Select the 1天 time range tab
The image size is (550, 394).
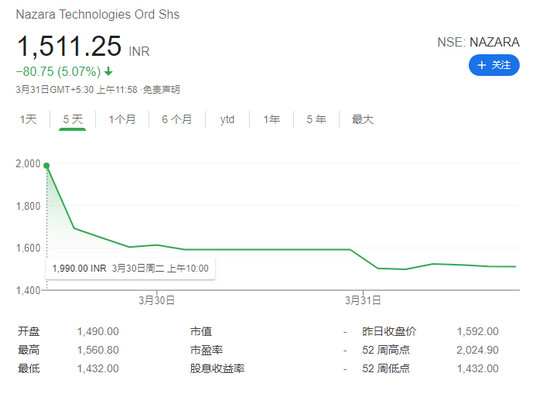tap(28, 119)
